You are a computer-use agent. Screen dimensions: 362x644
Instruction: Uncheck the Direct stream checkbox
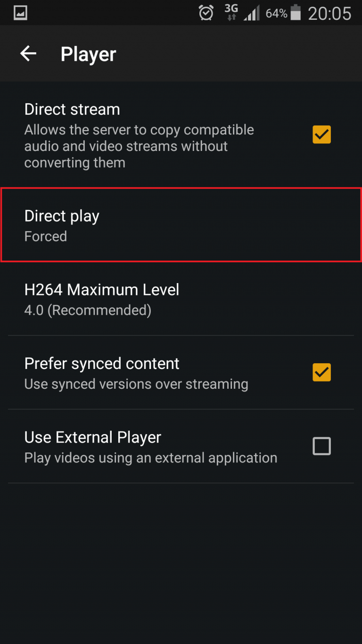click(x=322, y=135)
